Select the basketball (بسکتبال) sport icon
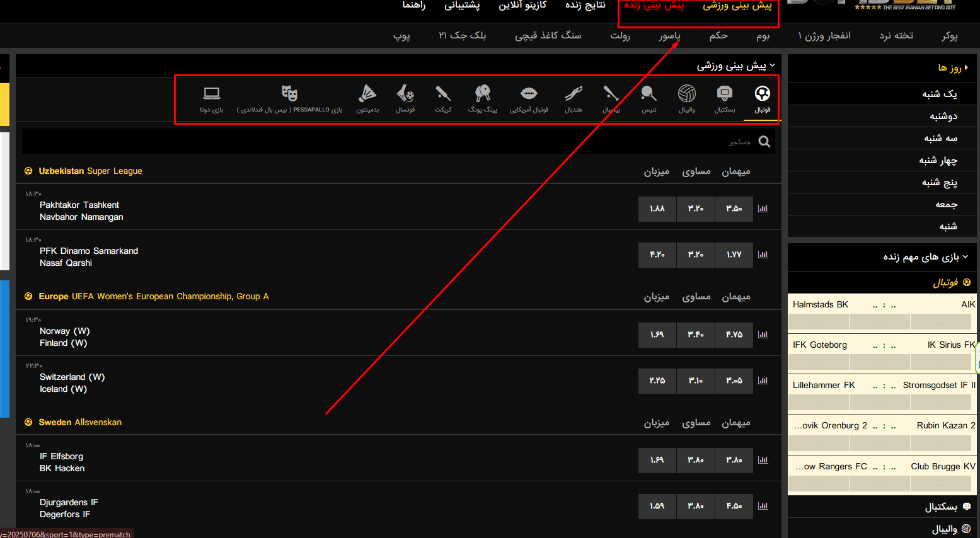The width and height of the screenshot is (980, 538). click(x=725, y=94)
